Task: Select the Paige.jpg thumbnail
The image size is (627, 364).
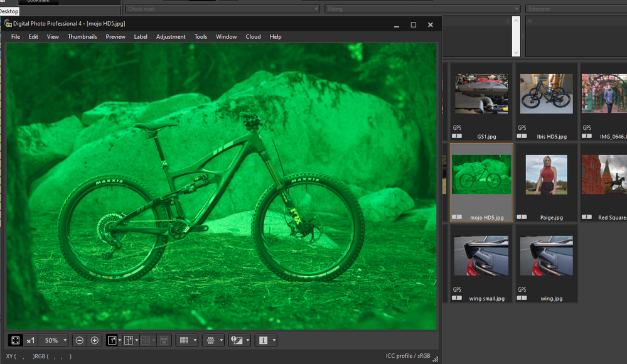Action: point(545,176)
